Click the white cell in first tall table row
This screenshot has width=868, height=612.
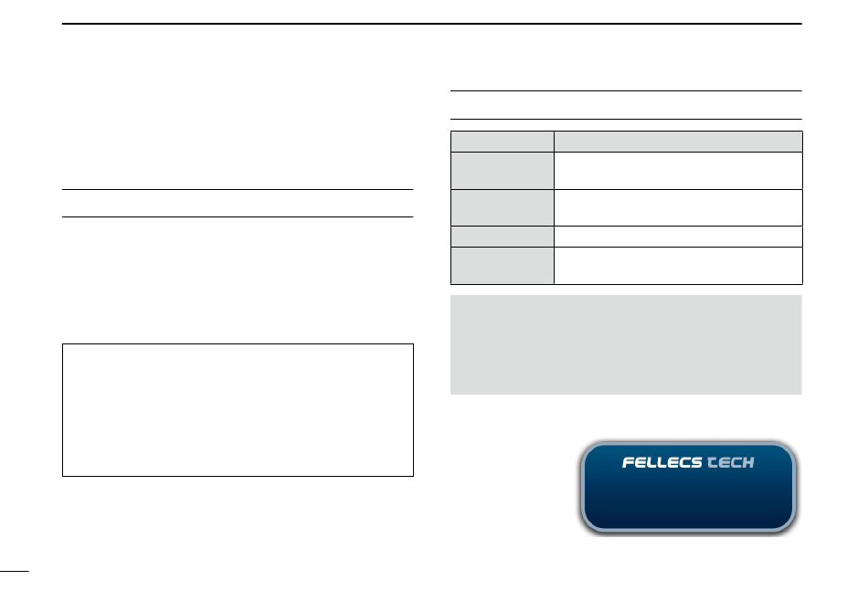coord(678,171)
